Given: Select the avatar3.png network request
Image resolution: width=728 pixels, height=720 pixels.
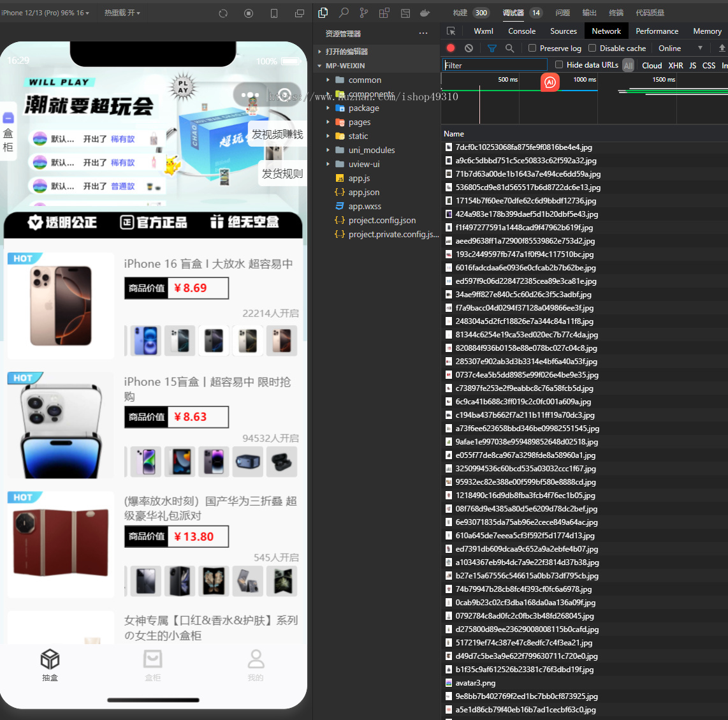Looking at the screenshot, I should click(476, 683).
